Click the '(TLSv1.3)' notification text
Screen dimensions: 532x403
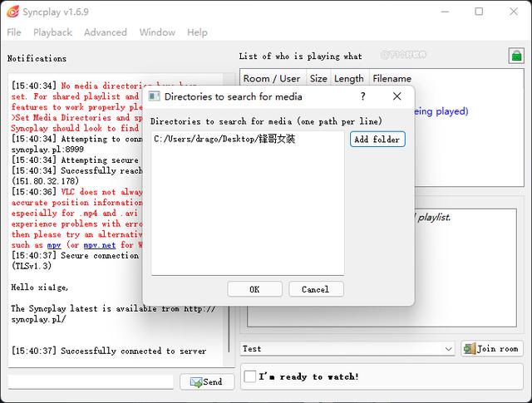(32, 266)
